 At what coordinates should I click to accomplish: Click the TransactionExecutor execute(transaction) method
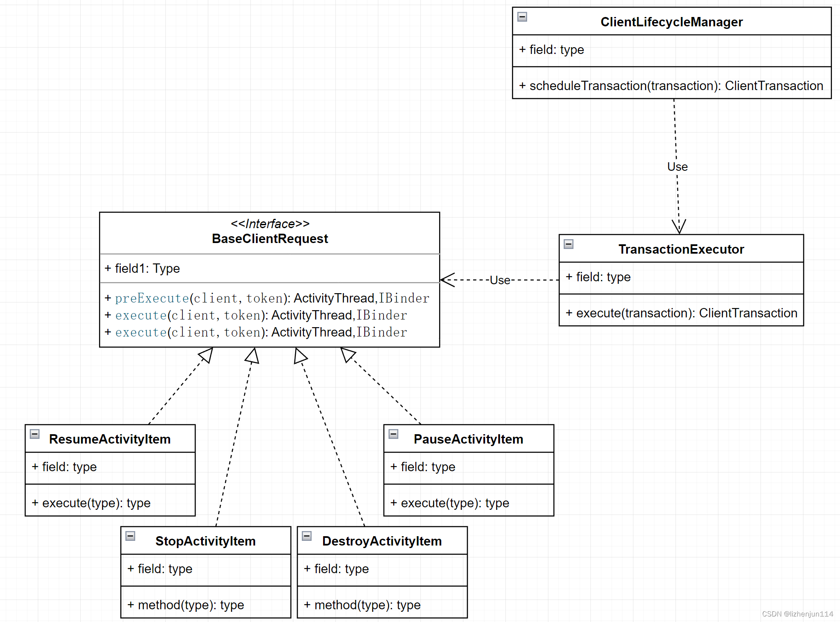681,313
